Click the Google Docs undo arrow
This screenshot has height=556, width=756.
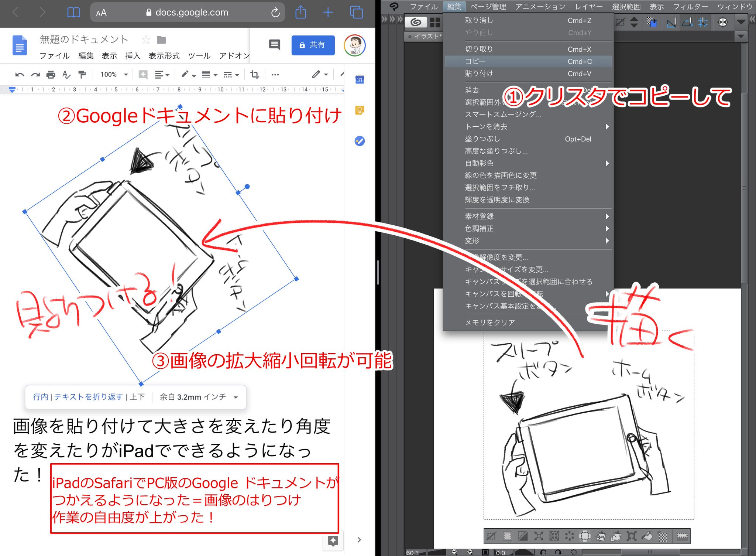pos(20,75)
